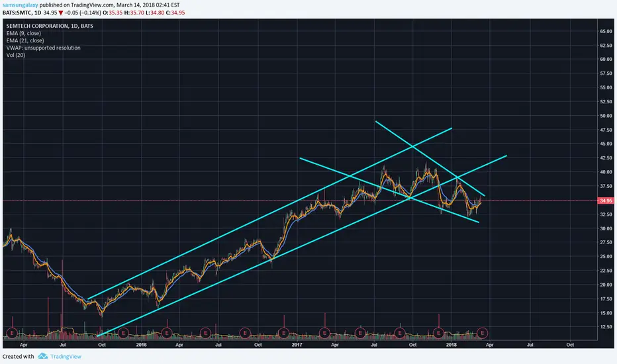Click the 2016 label on time axis
The height and width of the screenshot is (364, 617).
141,345
